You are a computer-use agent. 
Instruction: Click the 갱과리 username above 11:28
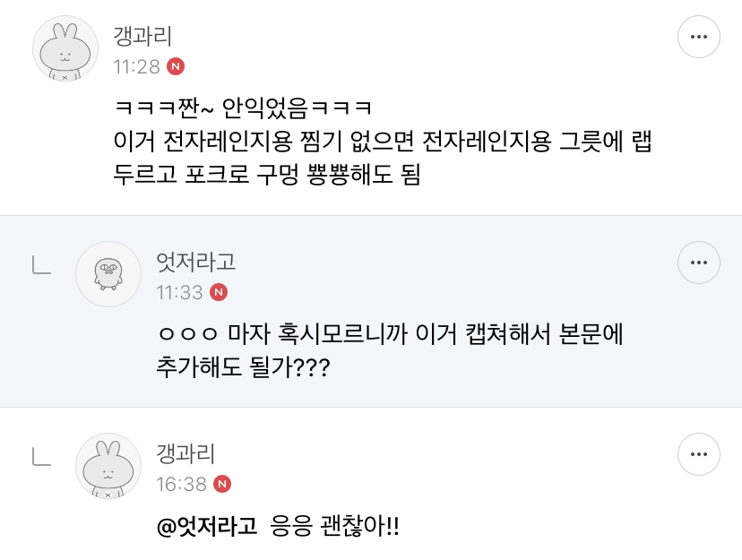click(x=142, y=36)
